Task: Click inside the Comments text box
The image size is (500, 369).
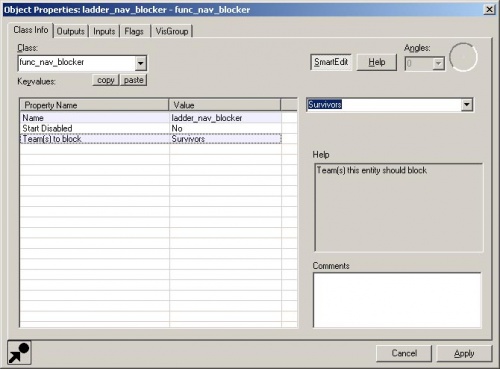Action: tap(397, 300)
